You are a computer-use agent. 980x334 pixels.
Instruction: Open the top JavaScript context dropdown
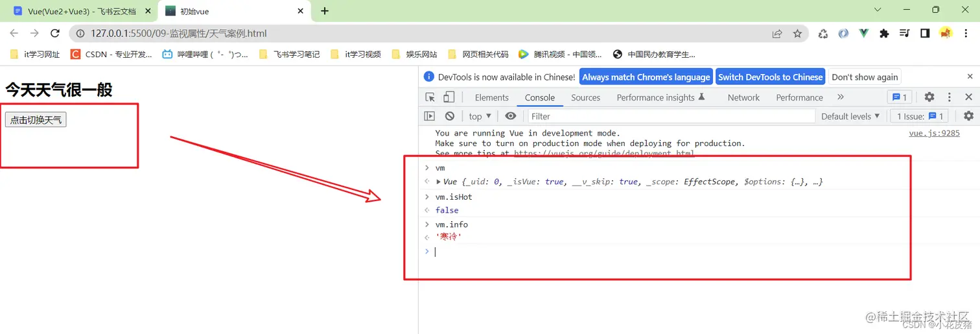coord(480,116)
